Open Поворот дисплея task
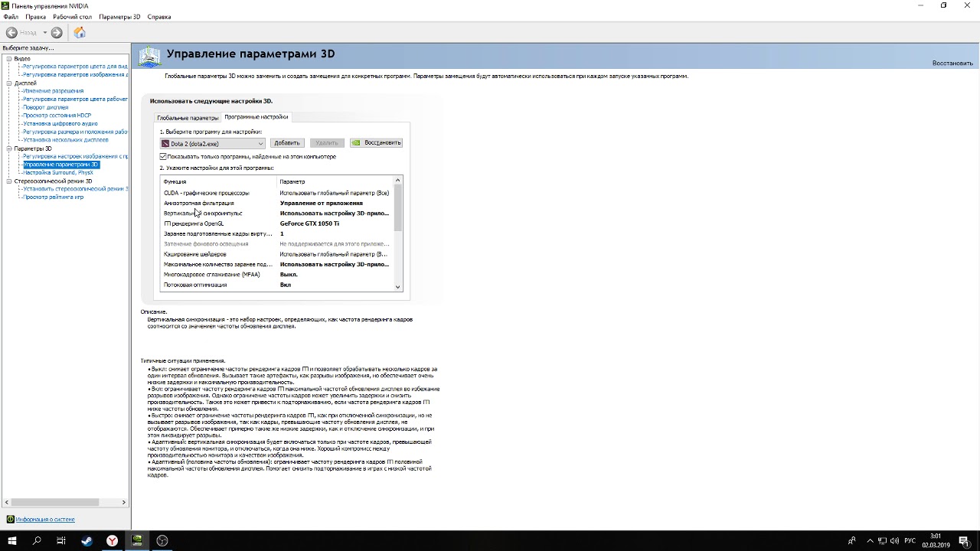This screenshot has width=980, height=551. tap(45, 108)
